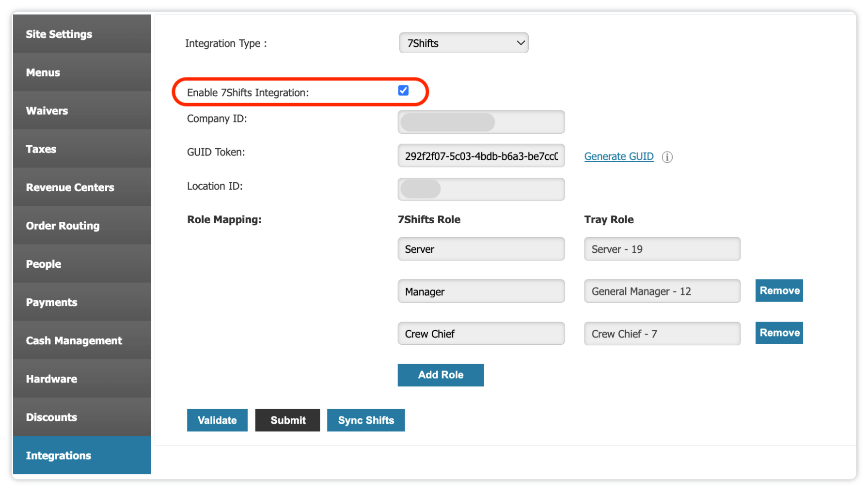This screenshot has height=491, width=868.
Task: Navigate to Revenue Centers
Action: click(82, 187)
